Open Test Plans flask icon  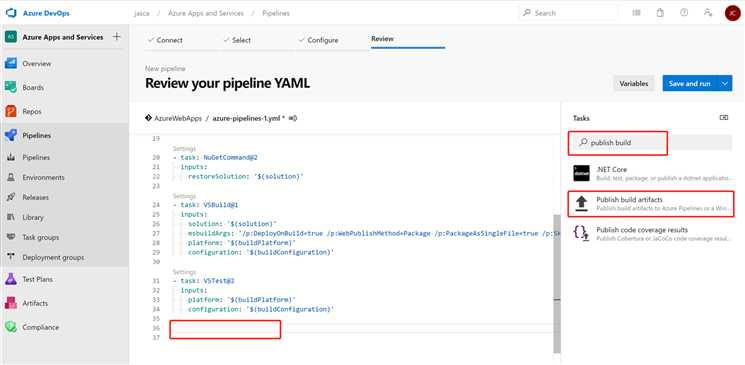click(x=11, y=279)
